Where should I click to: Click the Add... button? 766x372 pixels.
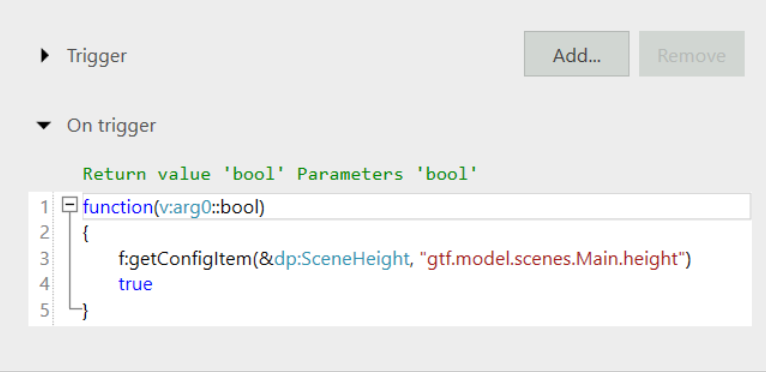pyautogui.click(x=576, y=54)
